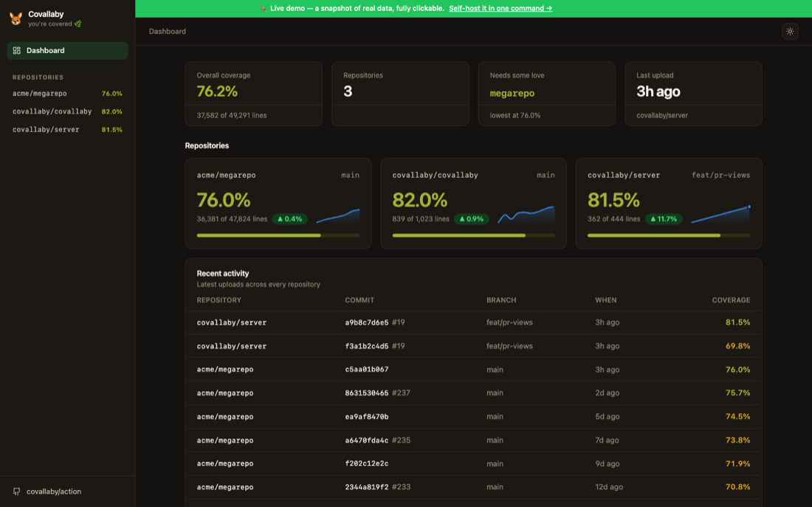
Task: Click the Dashboard breadcrumb in the header
Action: click(x=168, y=32)
